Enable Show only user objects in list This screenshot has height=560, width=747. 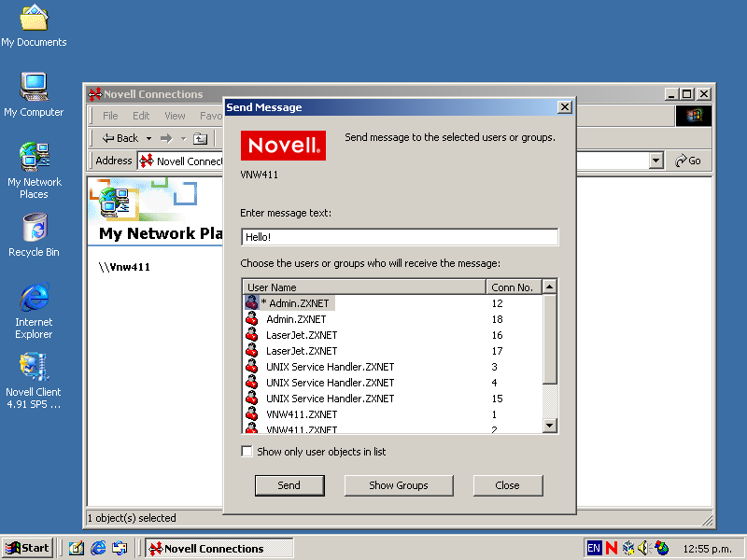click(247, 452)
